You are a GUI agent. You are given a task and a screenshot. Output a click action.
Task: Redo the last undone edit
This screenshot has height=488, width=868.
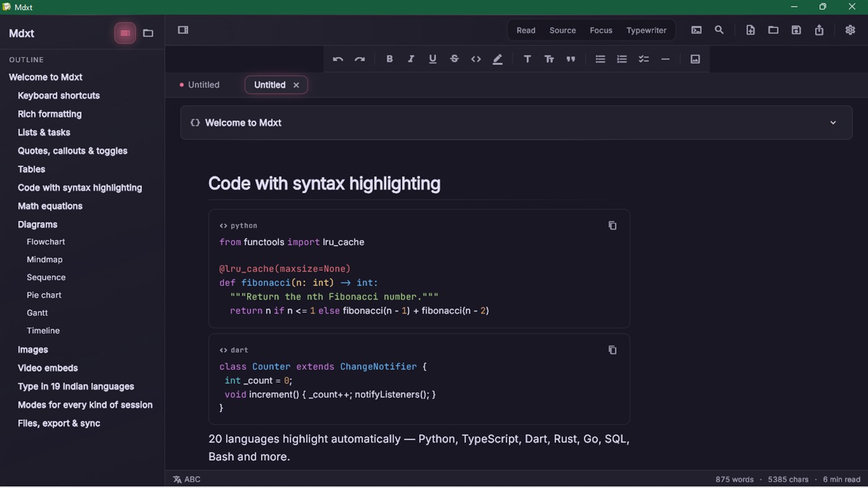[360, 60]
